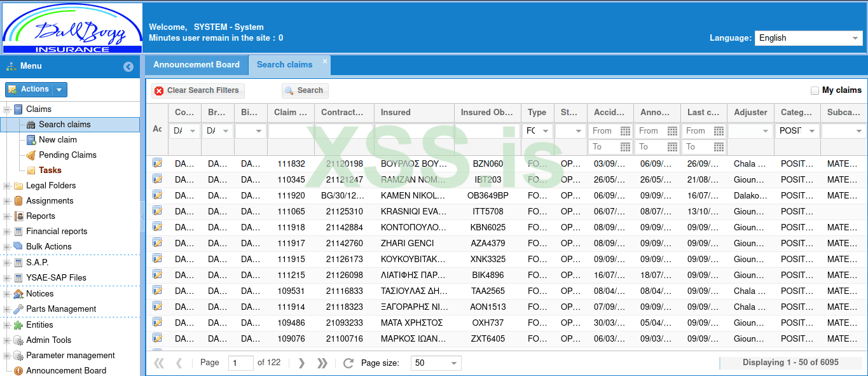Open edit icon for claim 109076
The image size is (868, 376).
[x=157, y=338]
